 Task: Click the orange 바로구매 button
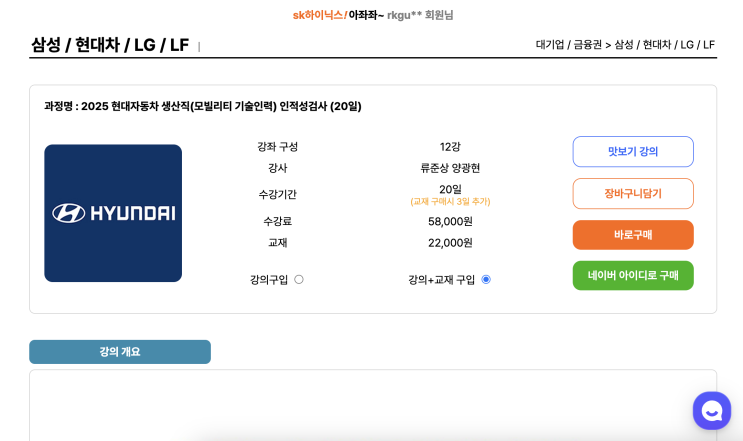[x=633, y=235]
